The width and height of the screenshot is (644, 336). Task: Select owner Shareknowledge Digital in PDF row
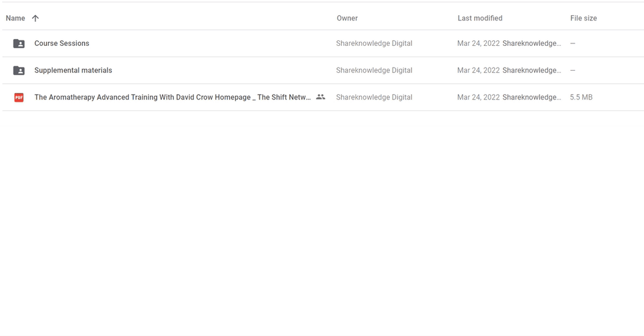click(374, 97)
